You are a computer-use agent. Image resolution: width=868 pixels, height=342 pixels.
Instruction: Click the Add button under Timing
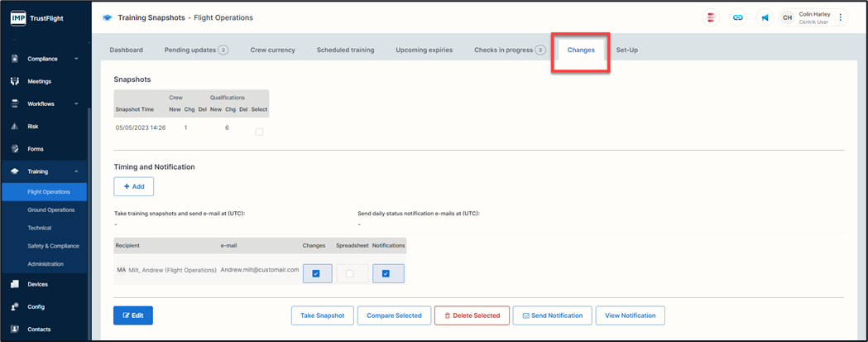point(133,186)
